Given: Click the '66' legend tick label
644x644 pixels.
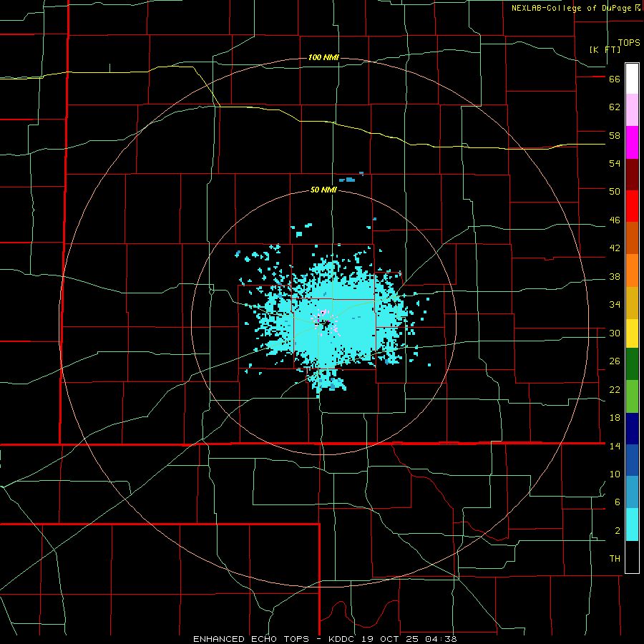Looking at the screenshot, I should coord(615,79).
